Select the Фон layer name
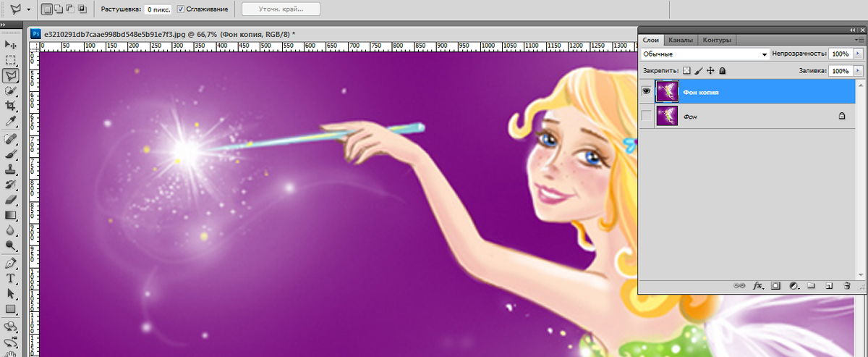Image resolution: width=868 pixels, height=357 pixels. point(690,117)
